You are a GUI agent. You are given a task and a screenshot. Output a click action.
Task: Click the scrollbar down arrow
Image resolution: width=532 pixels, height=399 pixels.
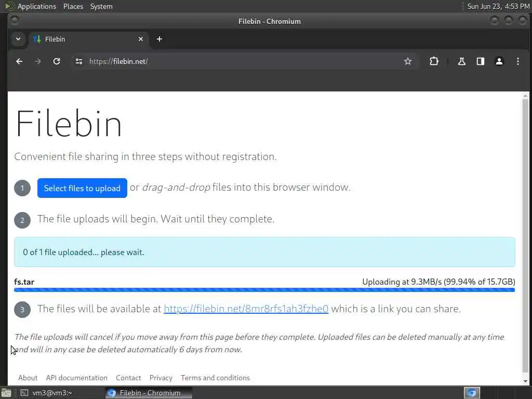click(526, 381)
